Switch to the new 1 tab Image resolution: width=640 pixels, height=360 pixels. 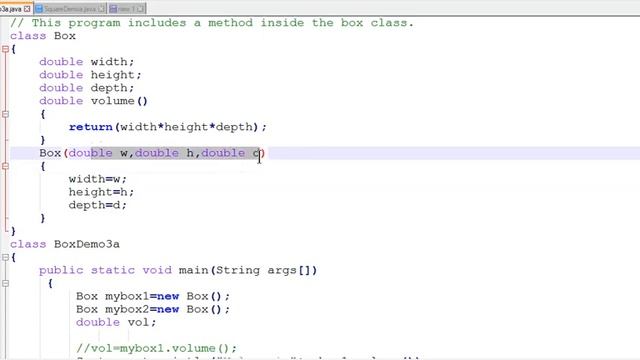pyautogui.click(x=127, y=9)
